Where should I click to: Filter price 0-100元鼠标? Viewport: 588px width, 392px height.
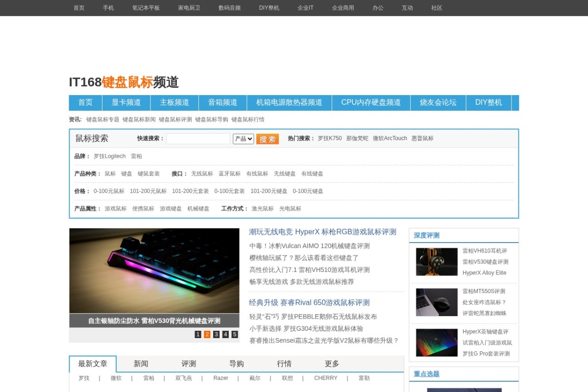[109, 191]
